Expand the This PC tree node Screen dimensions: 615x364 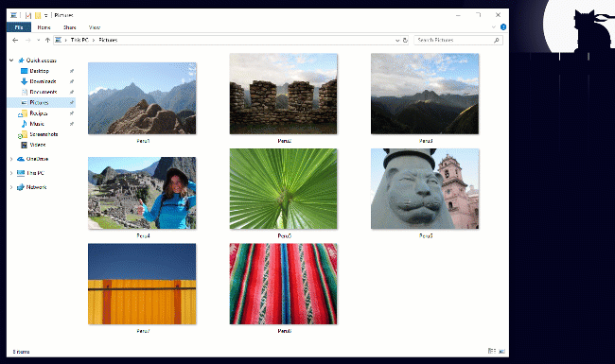coord(11,173)
